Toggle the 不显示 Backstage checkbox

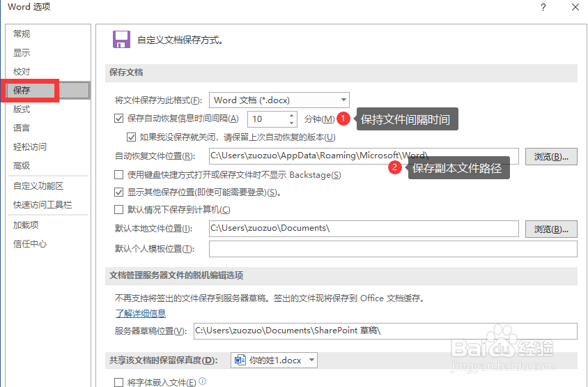[119, 174]
